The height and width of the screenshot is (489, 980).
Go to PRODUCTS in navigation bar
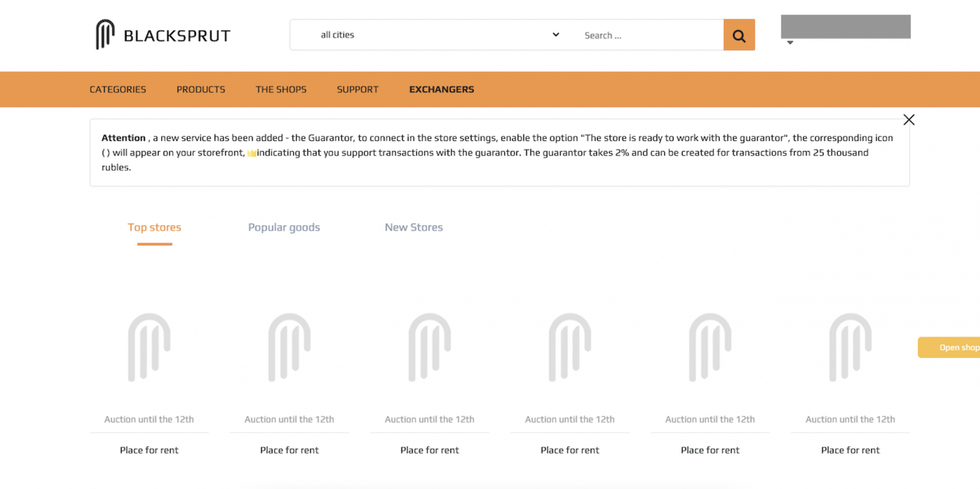[x=201, y=89]
